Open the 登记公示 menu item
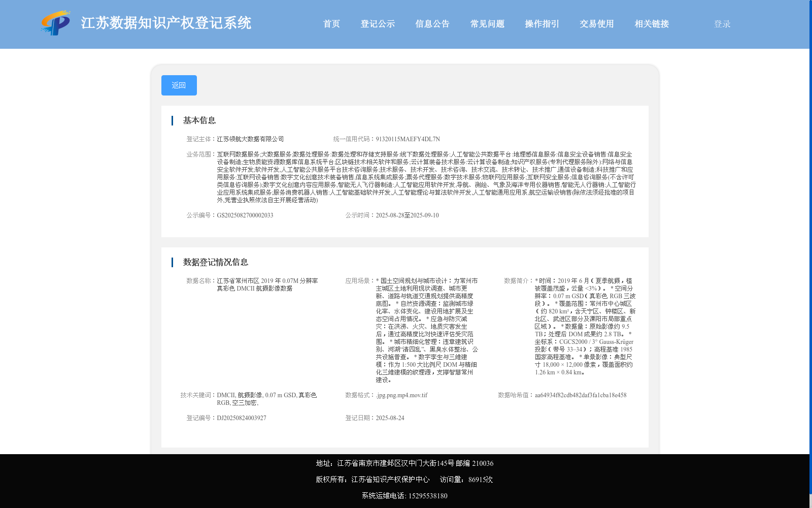The height and width of the screenshot is (508, 812). pos(378,24)
